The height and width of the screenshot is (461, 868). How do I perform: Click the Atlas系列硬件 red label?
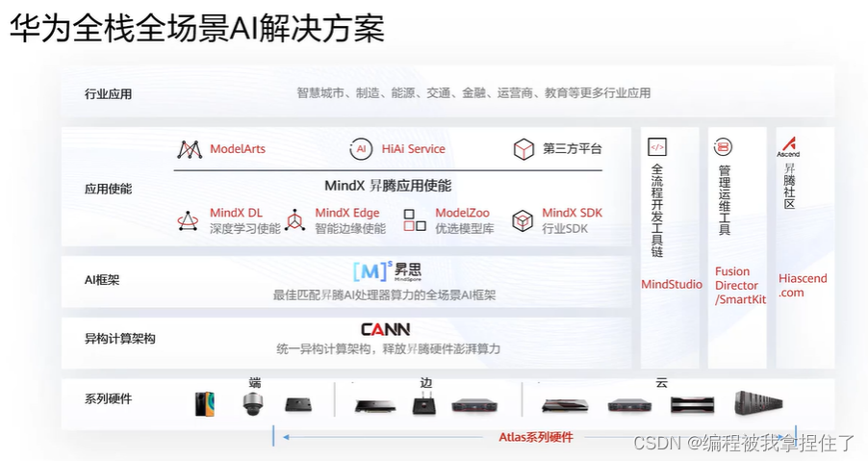tap(536, 437)
